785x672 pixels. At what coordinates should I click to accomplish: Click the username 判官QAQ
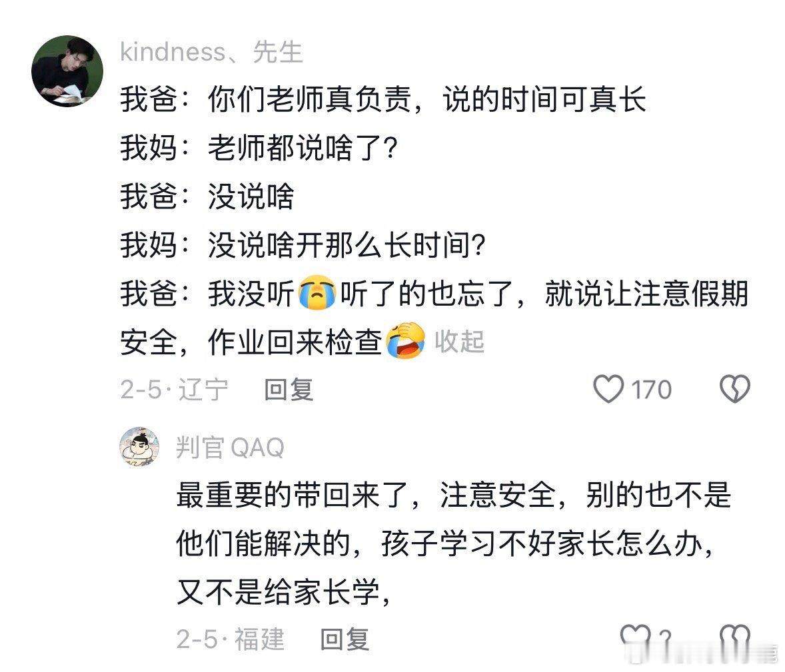click(230, 448)
